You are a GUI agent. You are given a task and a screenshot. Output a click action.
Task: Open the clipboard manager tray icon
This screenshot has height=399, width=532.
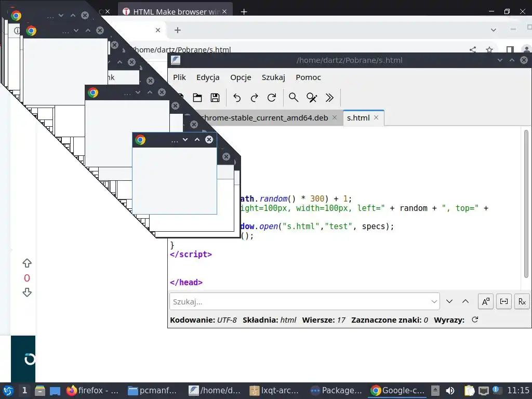pos(469,391)
